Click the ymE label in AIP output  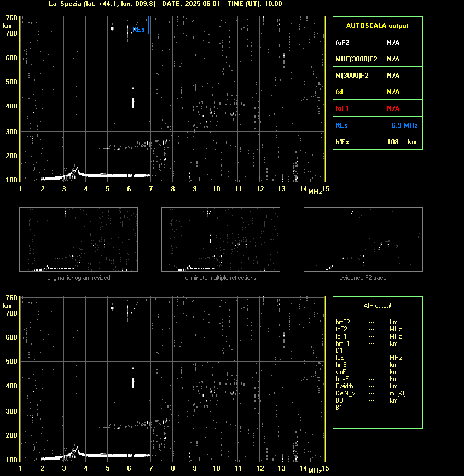pyautogui.click(x=340, y=372)
